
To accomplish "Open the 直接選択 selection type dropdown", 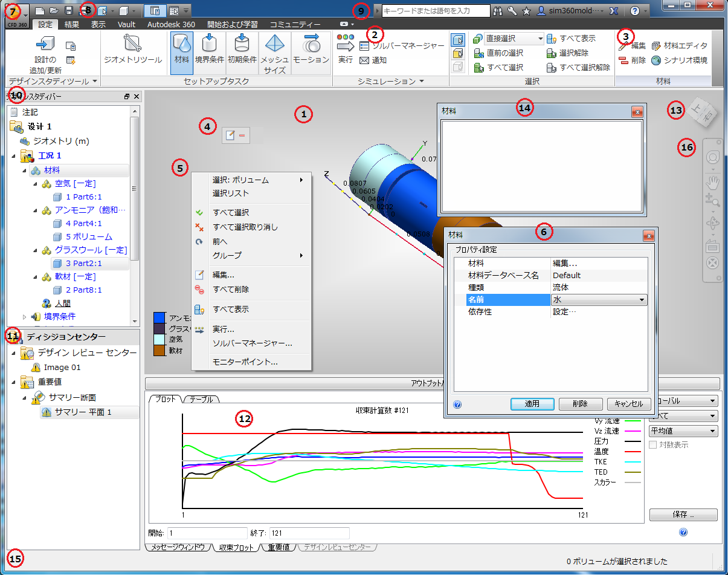I will tap(514, 39).
